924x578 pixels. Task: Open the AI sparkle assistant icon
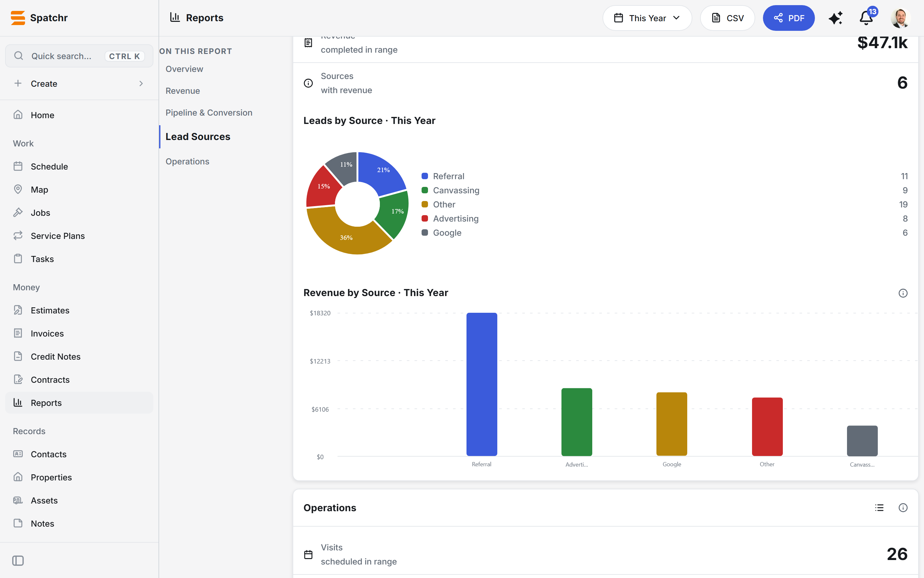click(x=835, y=18)
